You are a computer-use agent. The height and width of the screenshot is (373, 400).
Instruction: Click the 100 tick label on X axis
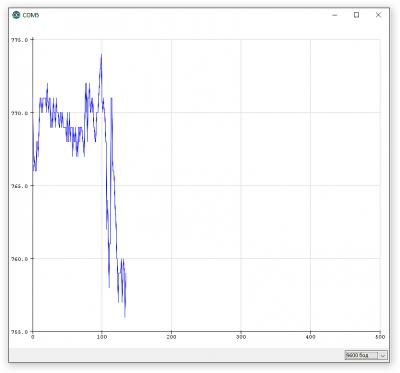[x=102, y=337]
